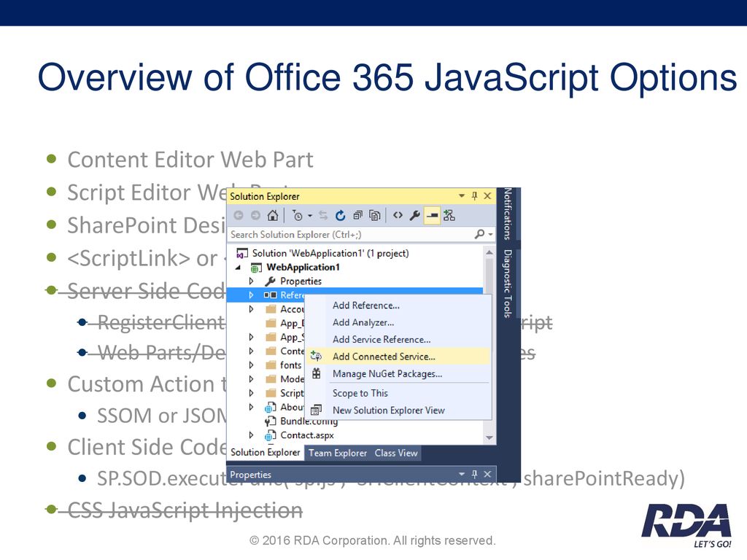Click the Collapse All icon in toolbar

tap(357, 216)
